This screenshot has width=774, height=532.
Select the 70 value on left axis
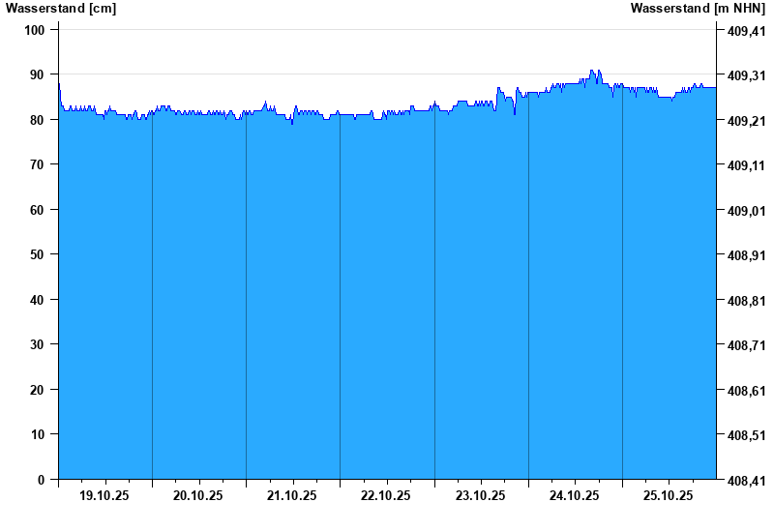[37, 164]
